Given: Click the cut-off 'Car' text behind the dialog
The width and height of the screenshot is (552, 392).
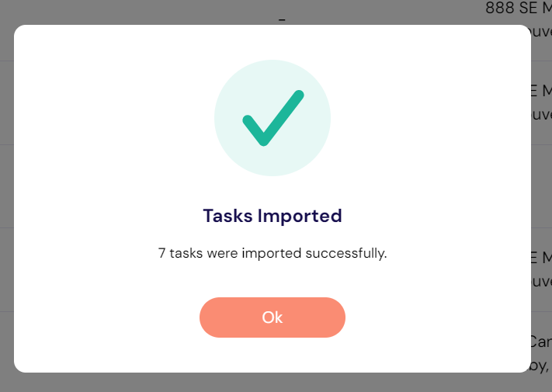Looking at the screenshot, I should click(540, 342).
